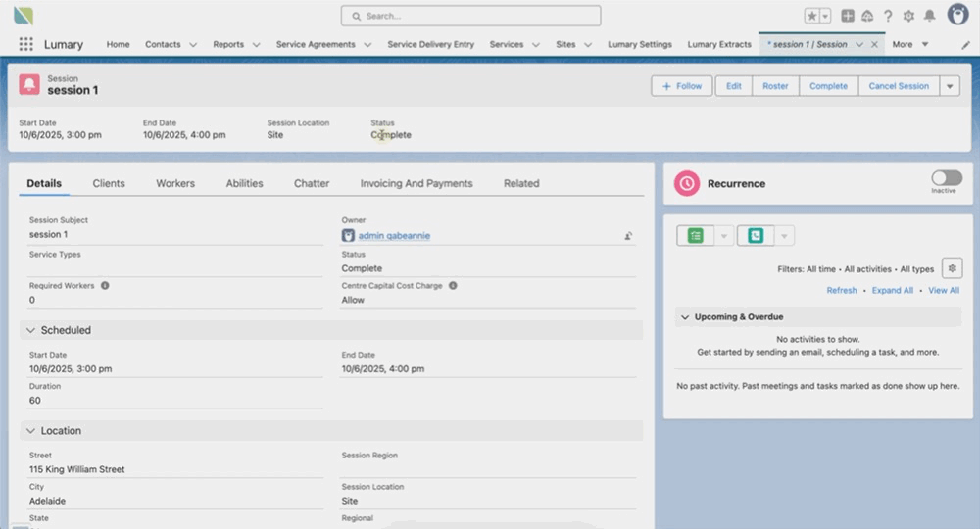The image size is (980, 529).
Task: Open the Salesforce guidance cloud icon
Action: click(867, 17)
